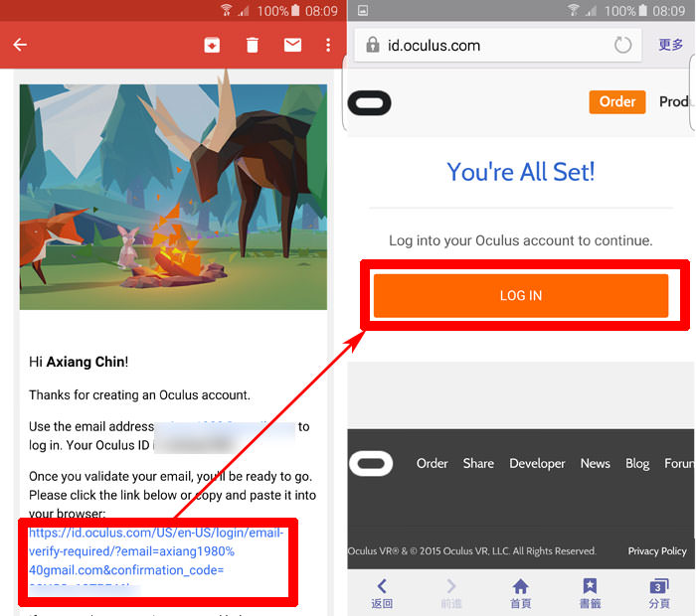Open the News footer link
The width and height of the screenshot is (696, 616).
pos(595,463)
